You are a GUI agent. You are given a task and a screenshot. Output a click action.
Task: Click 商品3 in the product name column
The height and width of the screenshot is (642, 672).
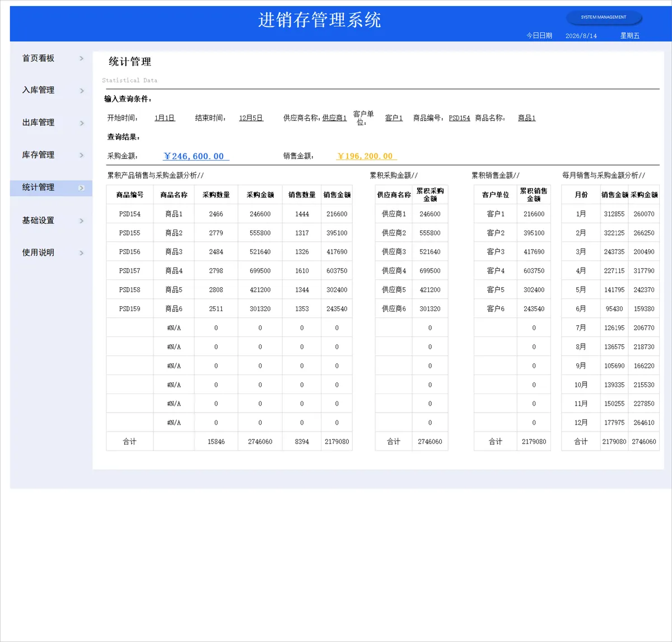[174, 252]
